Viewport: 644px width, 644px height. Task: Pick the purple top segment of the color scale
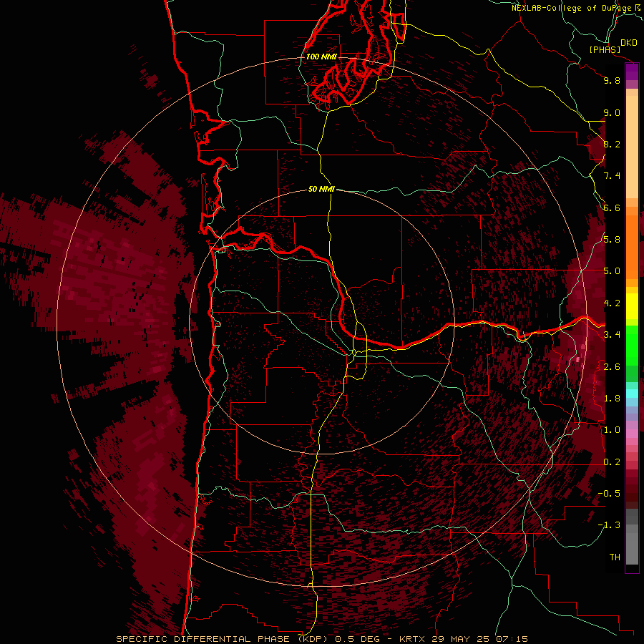[632, 72]
